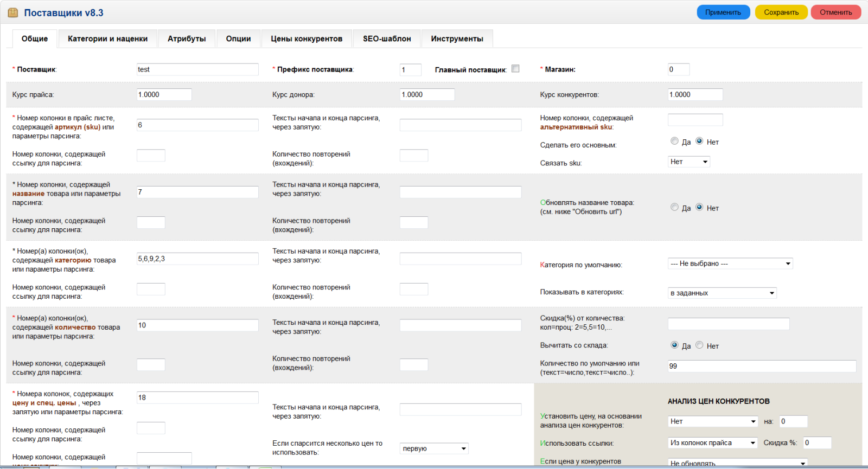Click category Количество повторений field
The width and height of the screenshot is (868, 469).
(414, 289)
